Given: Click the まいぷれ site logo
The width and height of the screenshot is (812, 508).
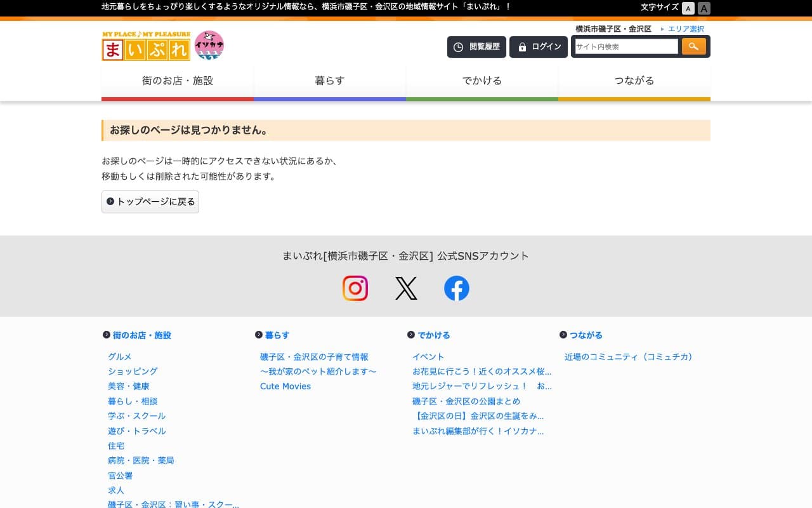Looking at the screenshot, I should pyautogui.click(x=145, y=46).
